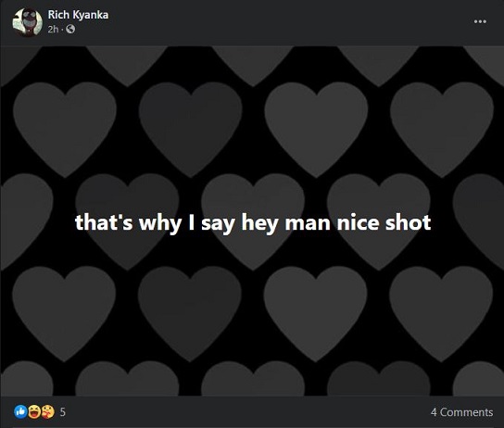
Task: Click the word "hey" in the post text
Action: click(x=259, y=223)
